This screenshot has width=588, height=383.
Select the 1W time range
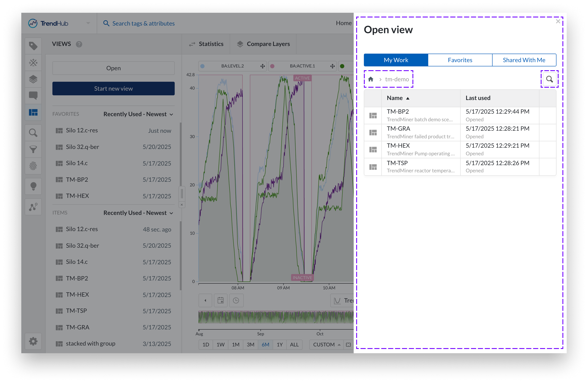(x=220, y=344)
